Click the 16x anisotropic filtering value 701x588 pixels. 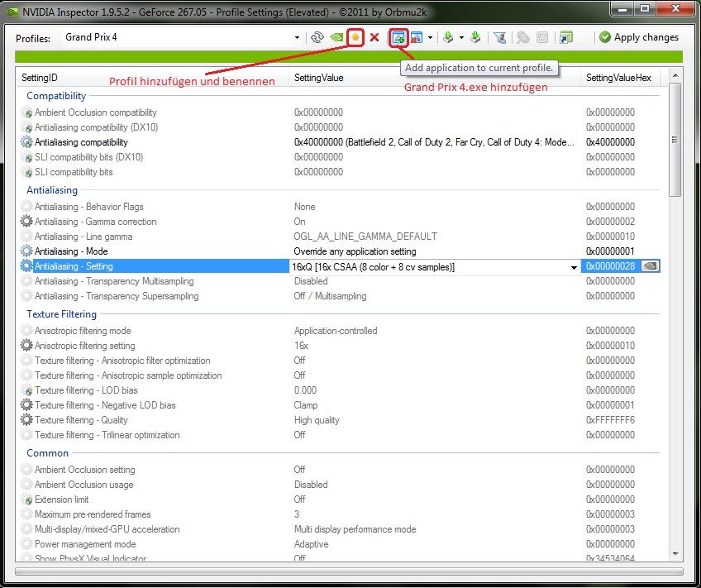click(x=302, y=346)
